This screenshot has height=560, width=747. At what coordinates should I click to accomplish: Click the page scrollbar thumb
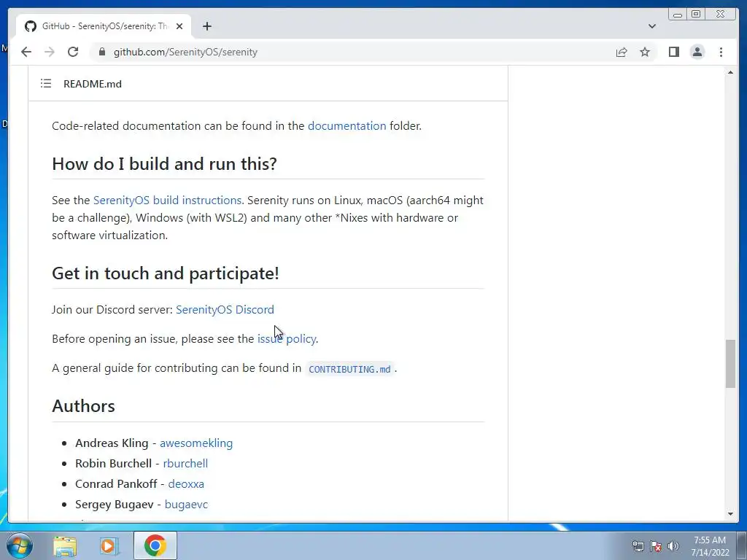(730, 364)
